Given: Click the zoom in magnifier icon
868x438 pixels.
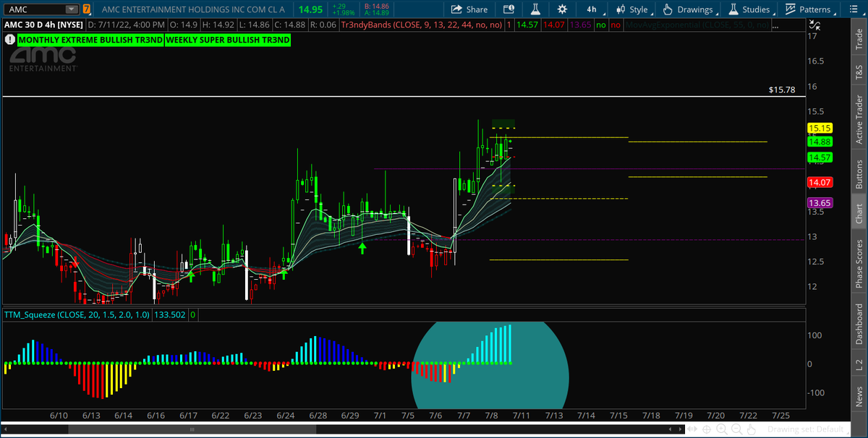Looking at the screenshot, I should [x=723, y=429].
